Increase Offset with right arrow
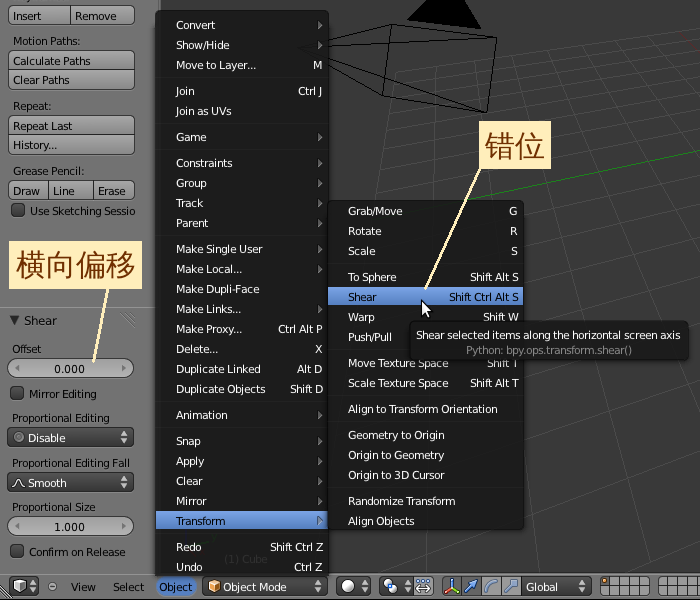Image resolution: width=700 pixels, height=600 pixels. click(x=124, y=369)
